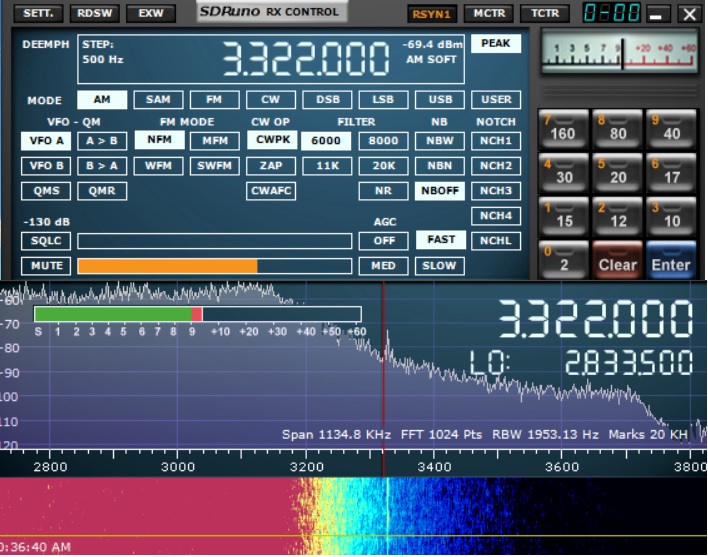This screenshot has height=557, width=708.
Task: Set filter to 8000
Action: (x=383, y=141)
